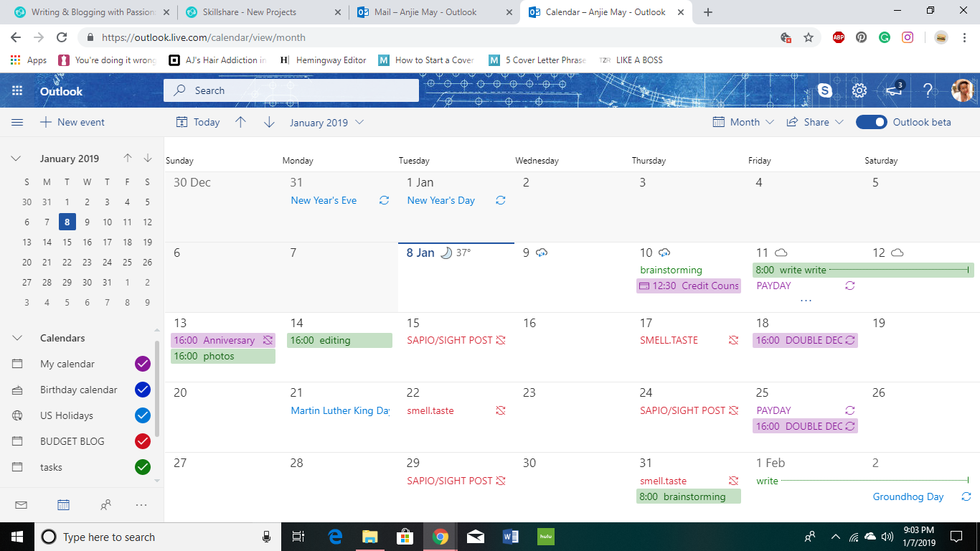Image resolution: width=980 pixels, height=551 pixels.
Task: Click the Windows Start button
Action: [17, 537]
